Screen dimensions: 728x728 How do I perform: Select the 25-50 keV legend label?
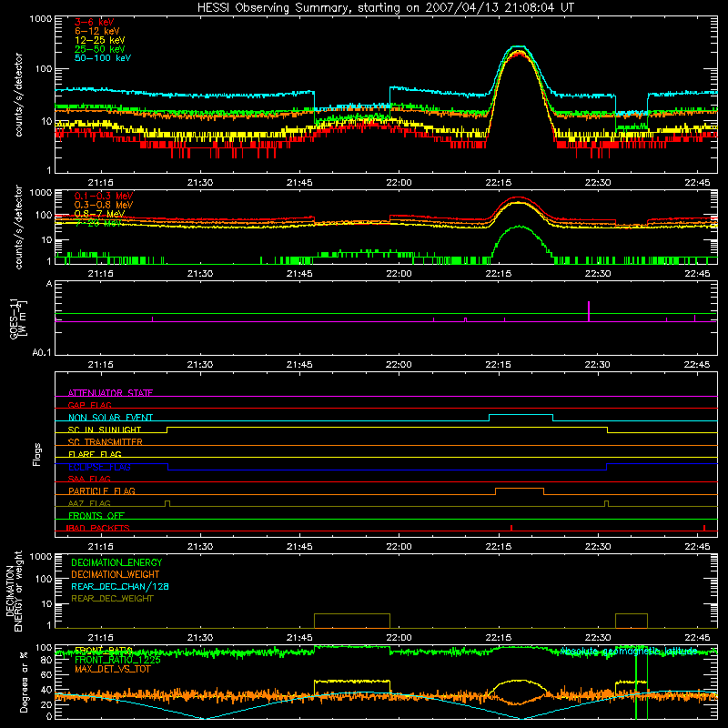(100, 49)
